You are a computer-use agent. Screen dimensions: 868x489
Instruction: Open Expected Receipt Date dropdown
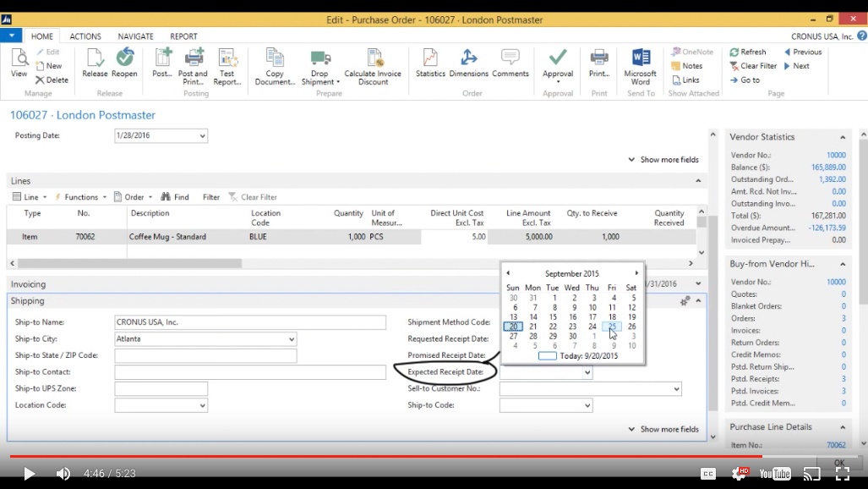(587, 372)
